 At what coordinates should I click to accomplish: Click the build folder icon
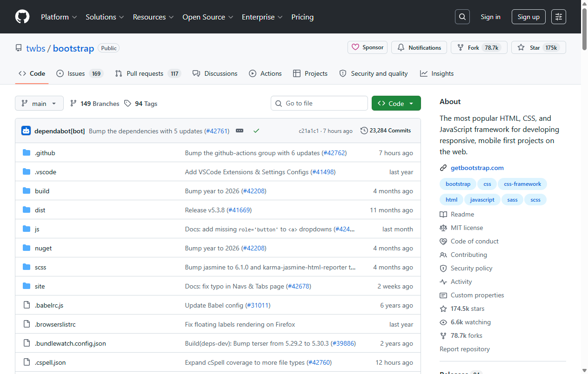click(x=27, y=191)
